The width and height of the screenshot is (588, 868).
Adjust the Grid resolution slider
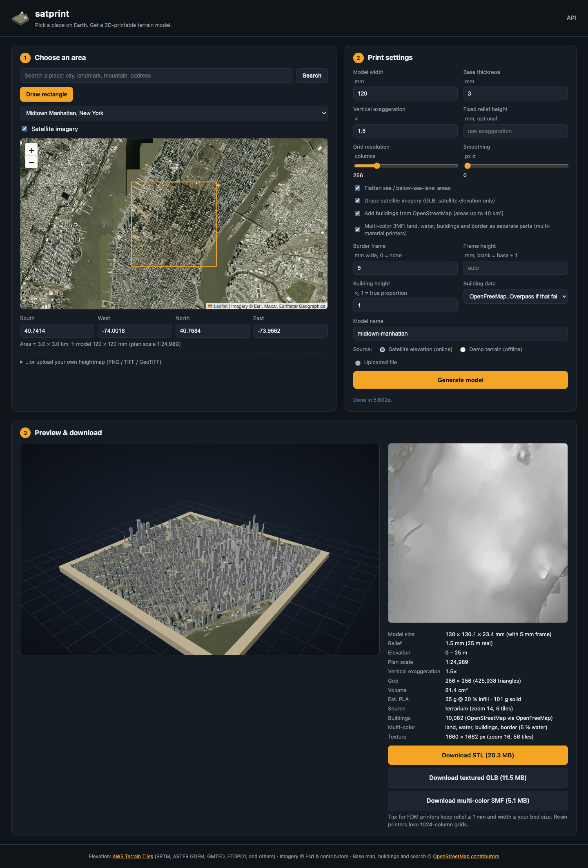406,166
